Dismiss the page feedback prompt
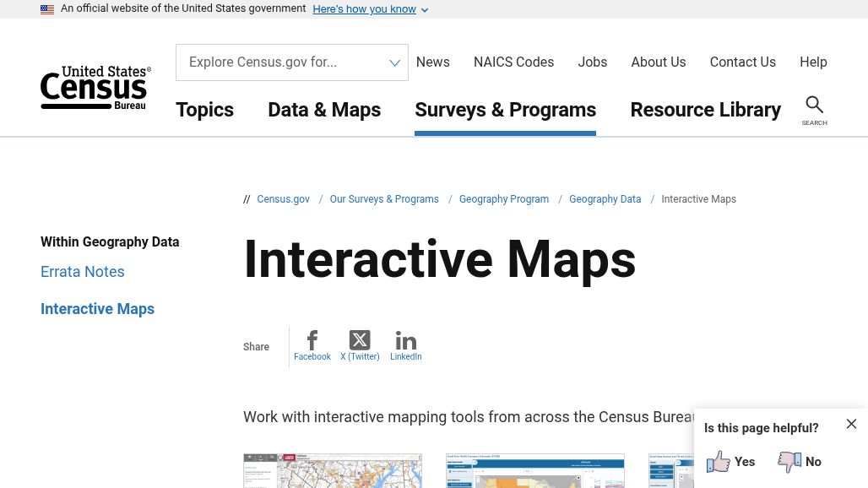The height and width of the screenshot is (488, 868). click(x=851, y=423)
